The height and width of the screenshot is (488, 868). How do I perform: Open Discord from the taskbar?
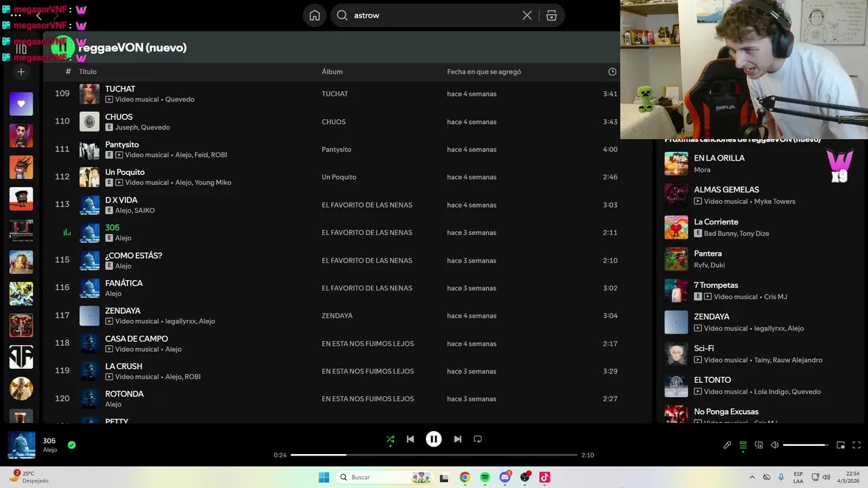[505, 477]
